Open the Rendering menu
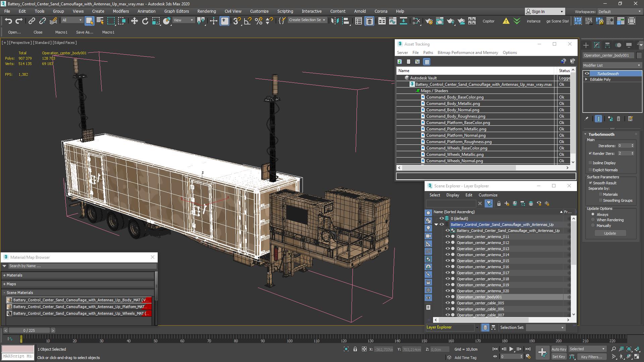The image size is (644, 362). pyautogui.click(x=207, y=11)
